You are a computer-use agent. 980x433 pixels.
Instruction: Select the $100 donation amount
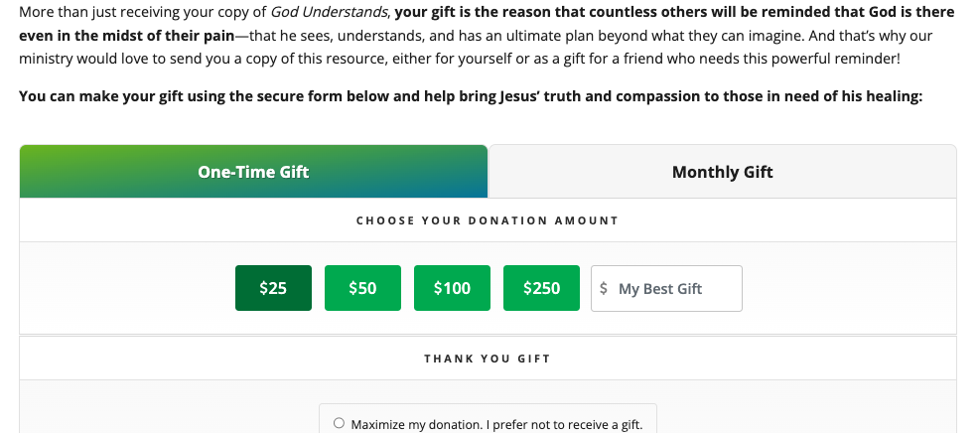point(452,288)
